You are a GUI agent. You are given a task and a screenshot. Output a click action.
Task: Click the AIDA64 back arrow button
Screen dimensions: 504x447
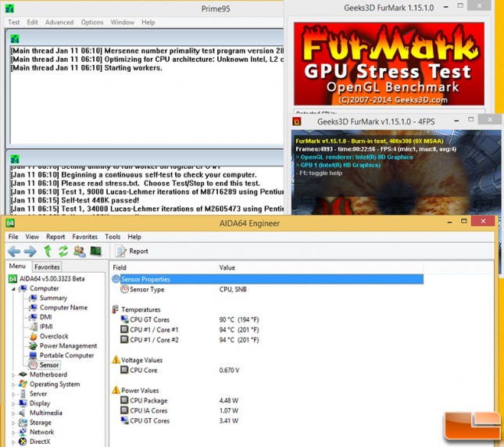pyautogui.click(x=14, y=252)
